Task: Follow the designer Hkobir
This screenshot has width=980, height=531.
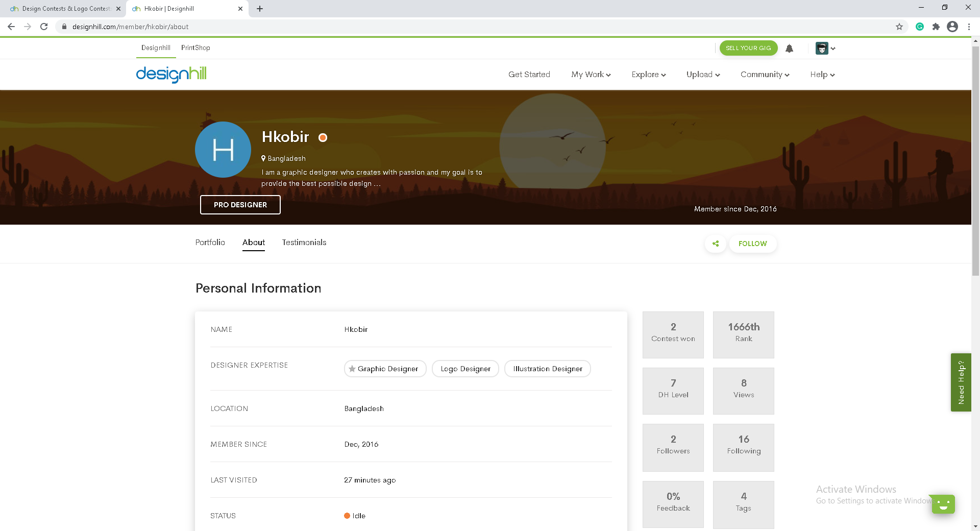Action: [x=752, y=244]
